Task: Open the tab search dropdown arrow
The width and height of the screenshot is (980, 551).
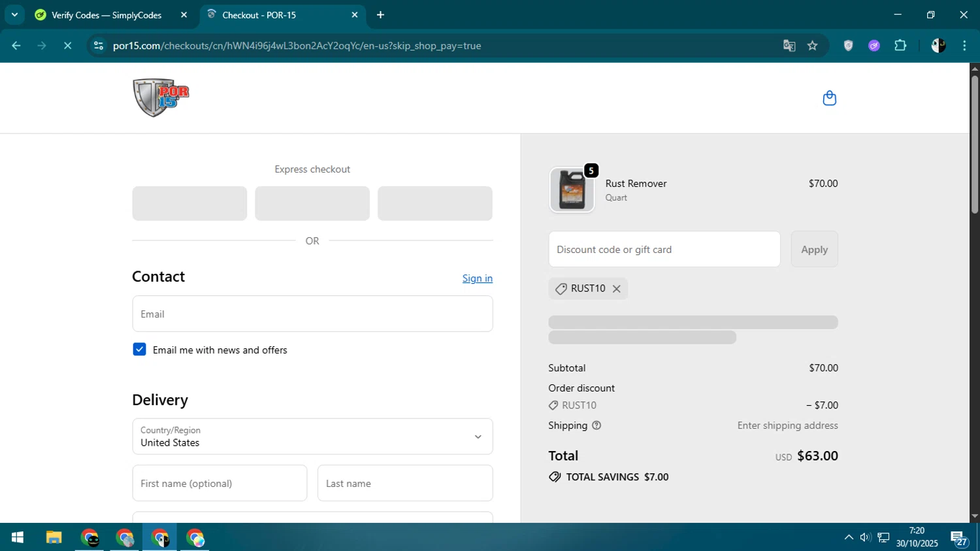Action: [x=14, y=15]
